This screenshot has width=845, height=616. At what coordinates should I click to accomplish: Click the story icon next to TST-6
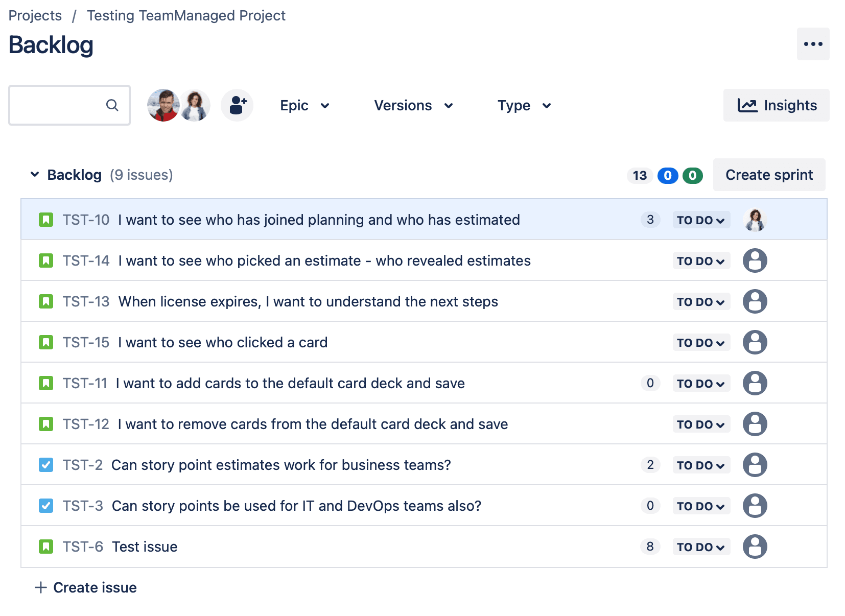pyautogui.click(x=46, y=546)
